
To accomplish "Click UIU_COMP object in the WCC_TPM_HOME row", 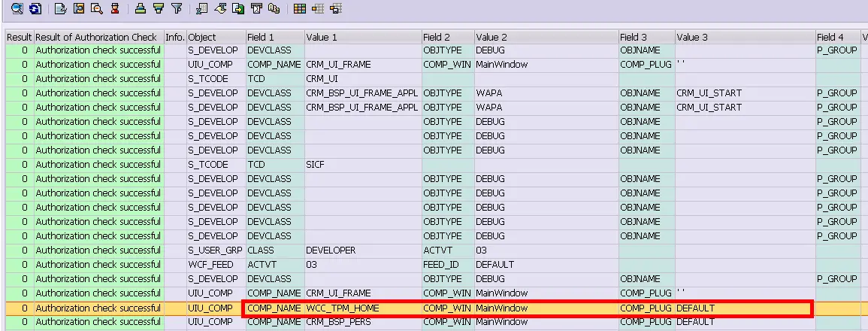I will (216, 308).
